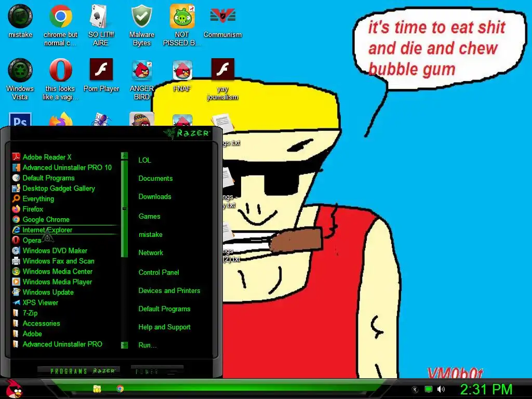This screenshot has width=532, height=399.
Task: Click the 2:31 PM taskbar clock
Action: click(486, 389)
